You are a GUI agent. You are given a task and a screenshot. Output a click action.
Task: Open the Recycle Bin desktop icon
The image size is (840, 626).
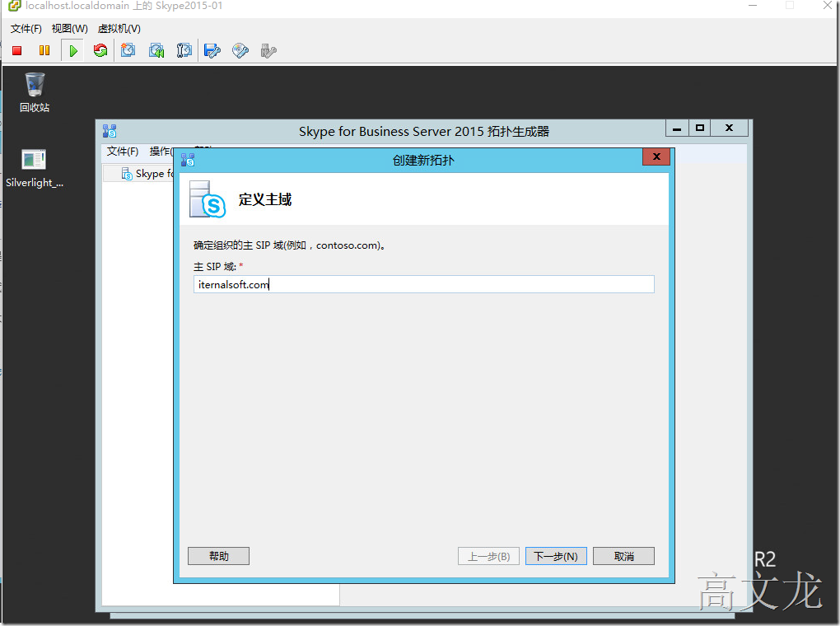point(35,92)
